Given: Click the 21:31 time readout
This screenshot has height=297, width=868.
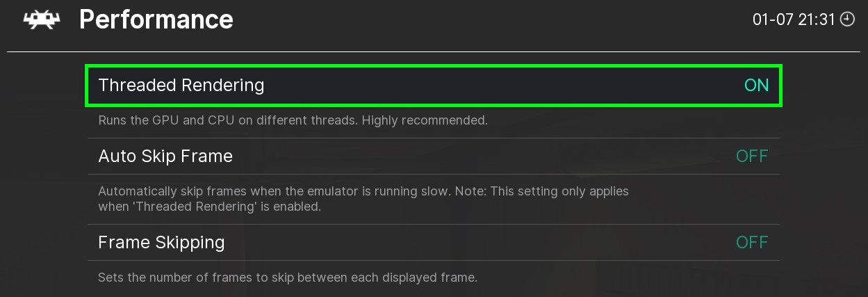Looking at the screenshot, I should pos(816,19).
